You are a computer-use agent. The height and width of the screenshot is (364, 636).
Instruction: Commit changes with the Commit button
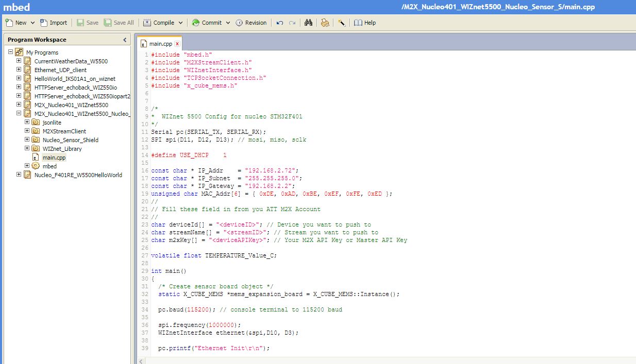pyautogui.click(x=207, y=23)
